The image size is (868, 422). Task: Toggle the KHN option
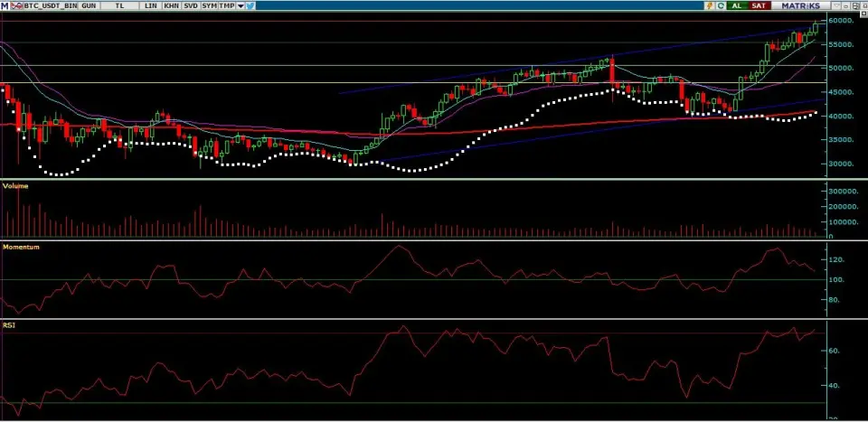pos(170,5)
